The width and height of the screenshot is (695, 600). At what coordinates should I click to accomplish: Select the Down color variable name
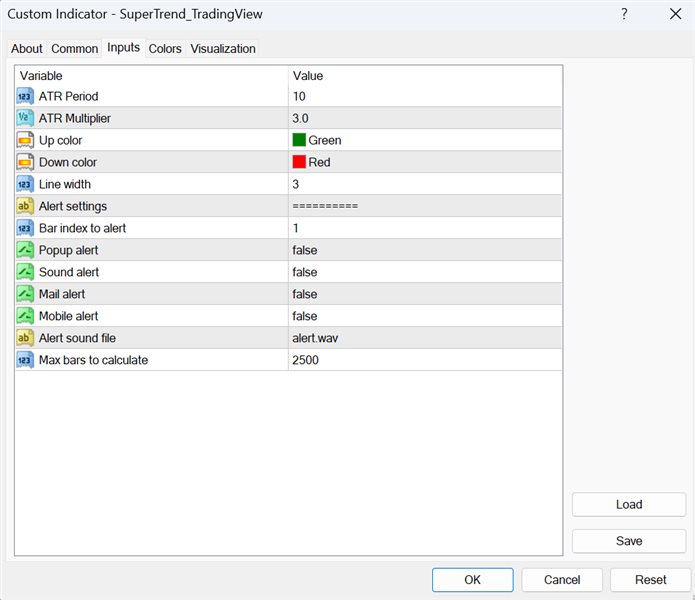point(68,162)
